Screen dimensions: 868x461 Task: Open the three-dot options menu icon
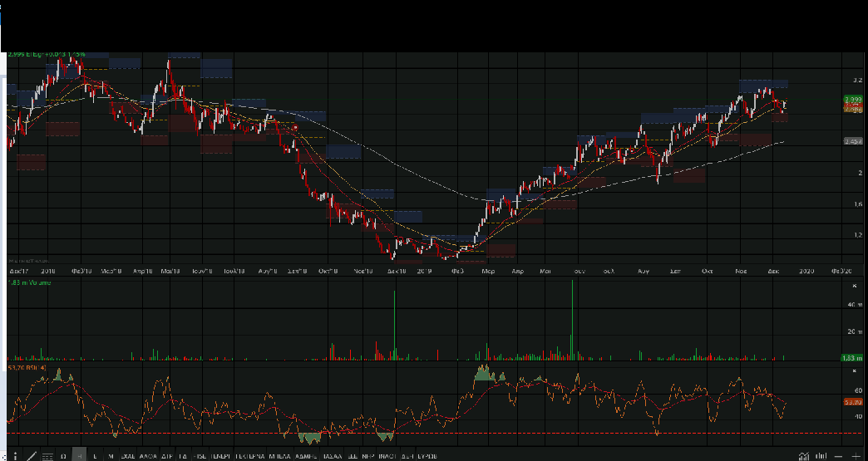click(15, 455)
